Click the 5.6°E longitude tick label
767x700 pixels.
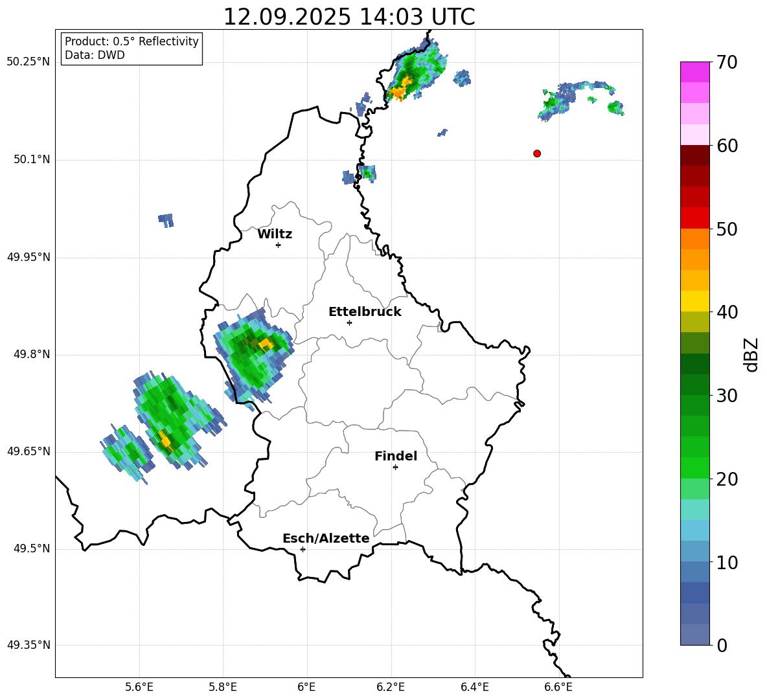point(139,687)
